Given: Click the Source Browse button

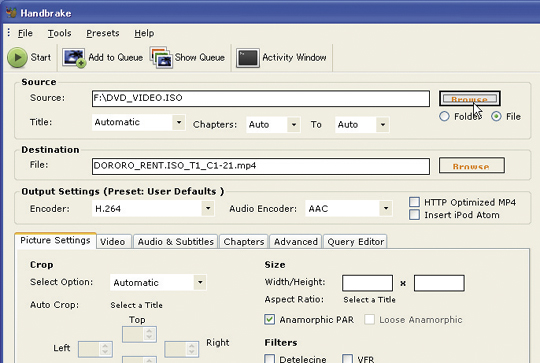Looking at the screenshot, I should click(470, 99).
